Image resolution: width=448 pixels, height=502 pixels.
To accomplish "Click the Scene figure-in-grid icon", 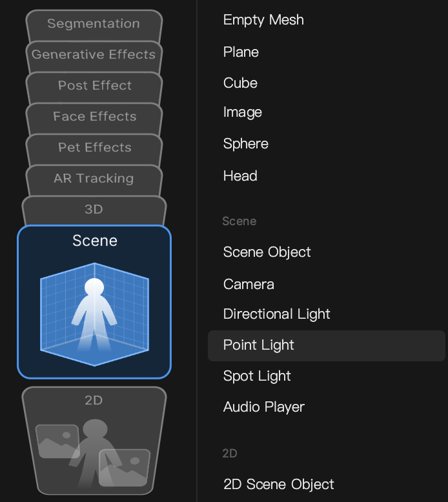I will tap(94, 314).
